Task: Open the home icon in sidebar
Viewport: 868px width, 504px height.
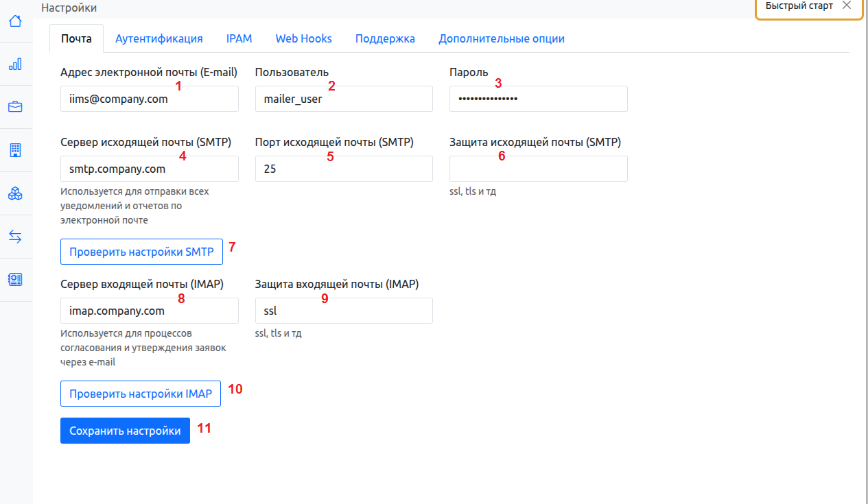Action: [x=15, y=21]
